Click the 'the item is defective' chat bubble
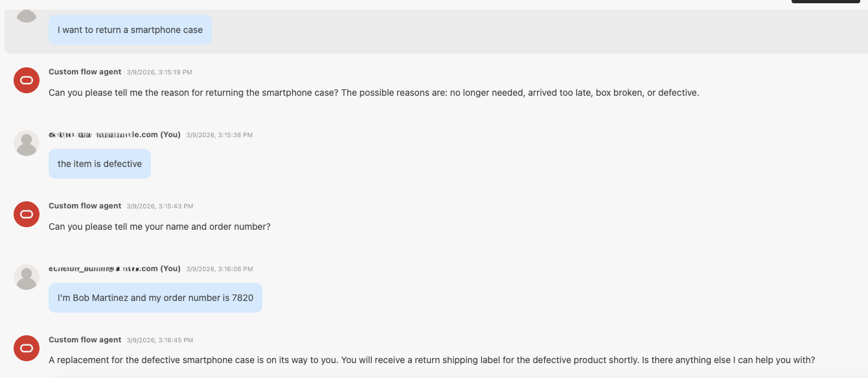Screen dimensions: 868x378 (99, 163)
